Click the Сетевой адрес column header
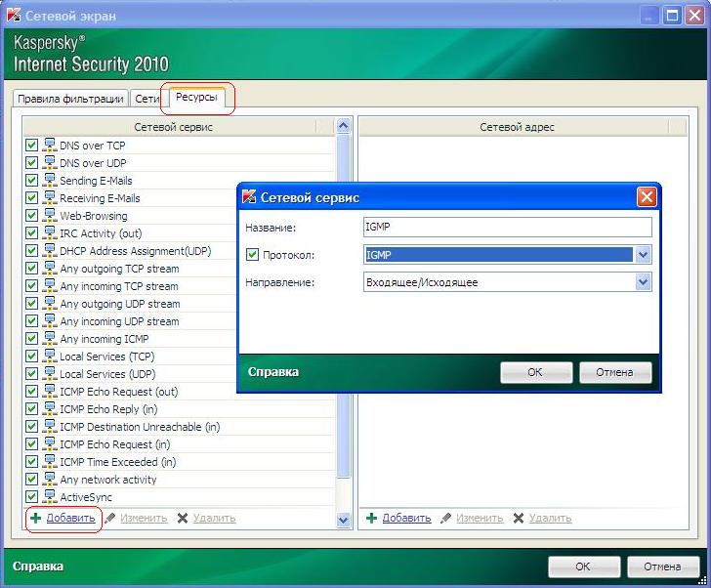The width and height of the screenshot is (711, 588). tap(517, 127)
